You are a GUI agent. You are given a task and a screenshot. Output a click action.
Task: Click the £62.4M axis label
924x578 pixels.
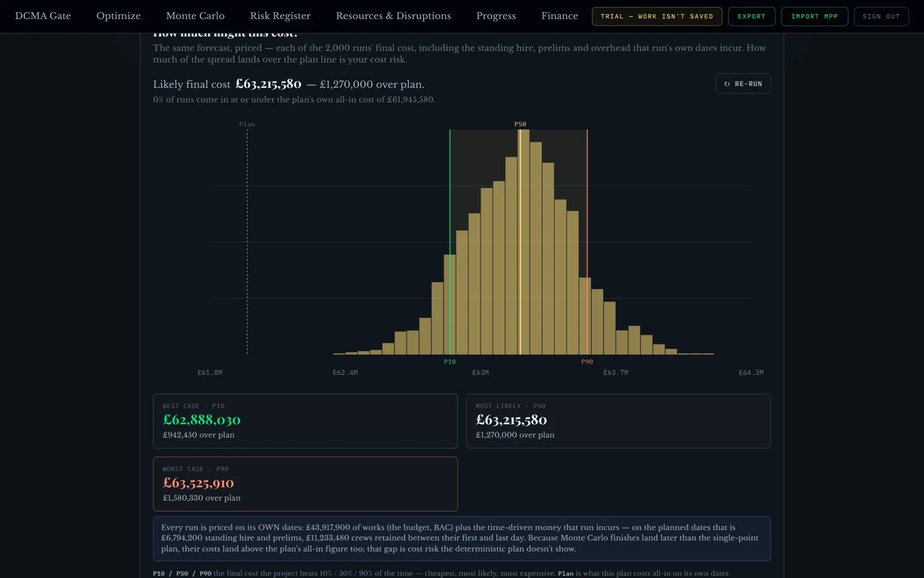[345, 373]
